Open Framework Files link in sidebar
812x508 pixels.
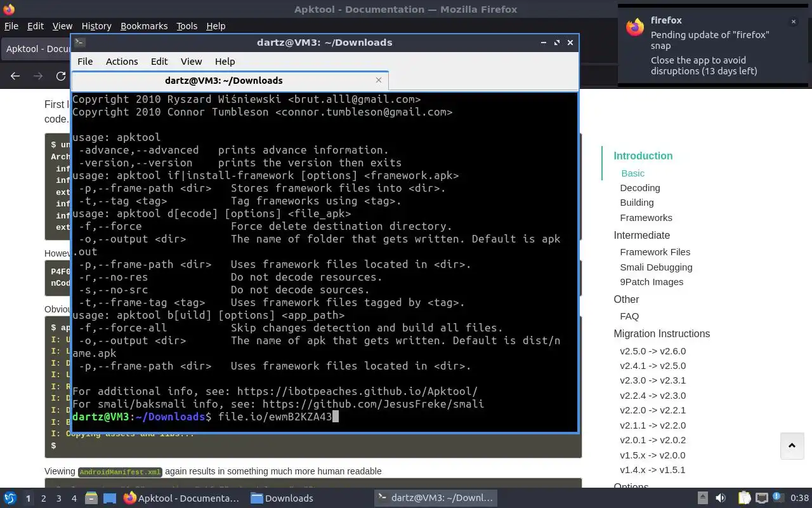[x=655, y=252]
